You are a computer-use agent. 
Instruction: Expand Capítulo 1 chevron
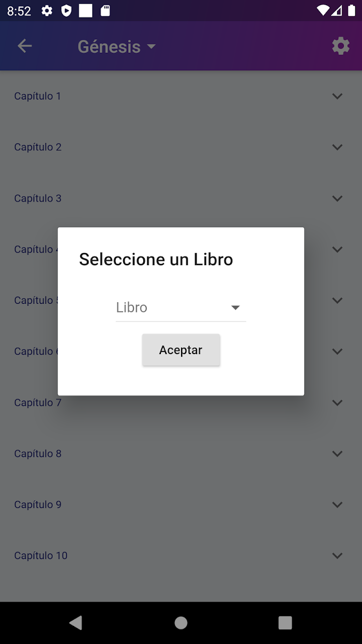pos(337,96)
